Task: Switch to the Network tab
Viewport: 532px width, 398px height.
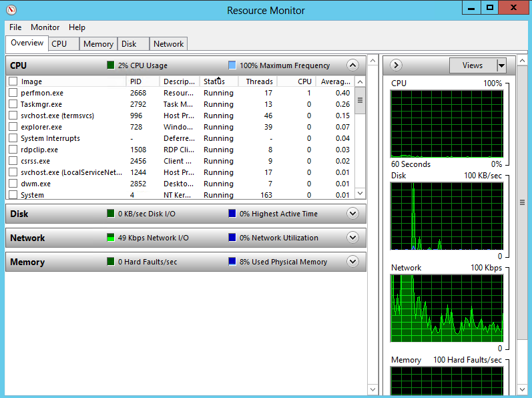Action: pyautogui.click(x=168, y=44)
